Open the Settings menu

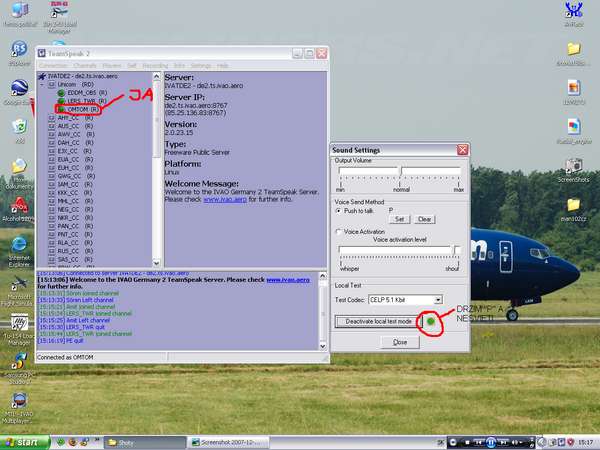201,66
